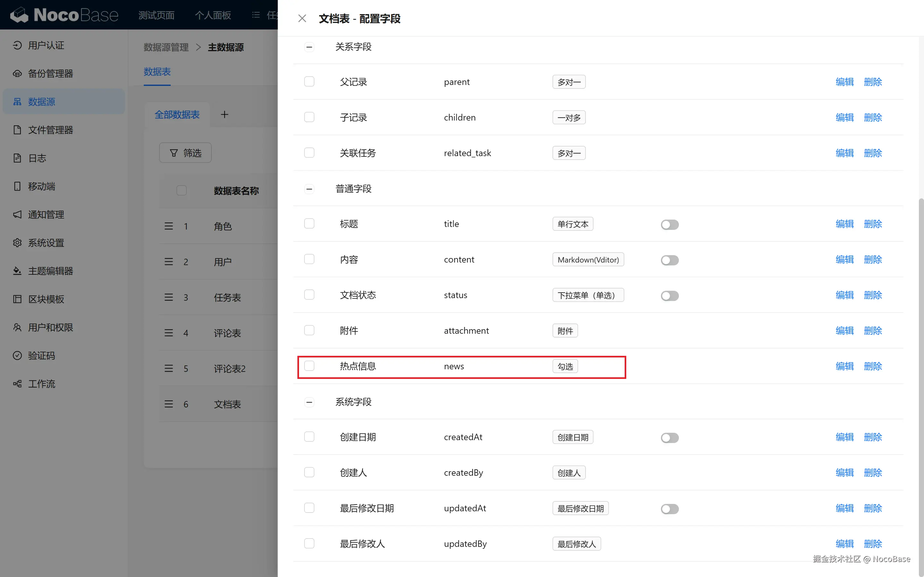This screenshot has height=577, width=924.
Task: Close the 配置字段 drawer
Action: pos(302,18)
